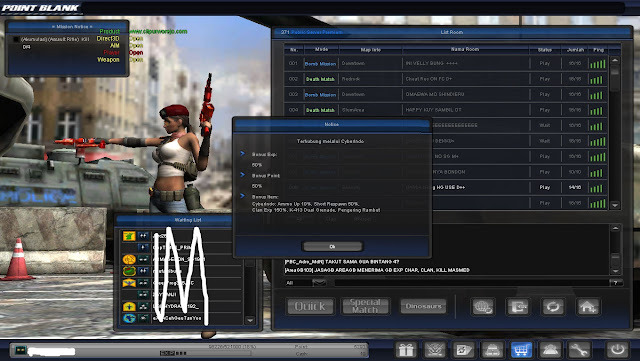Select the Dinosaurs mode button
Viewport: 640px width, 361px height.
click(423, 306)
